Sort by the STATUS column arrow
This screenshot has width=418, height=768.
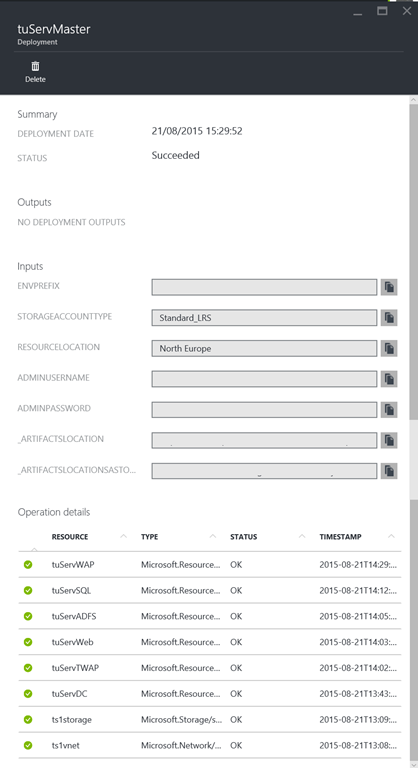click(302, 536)
